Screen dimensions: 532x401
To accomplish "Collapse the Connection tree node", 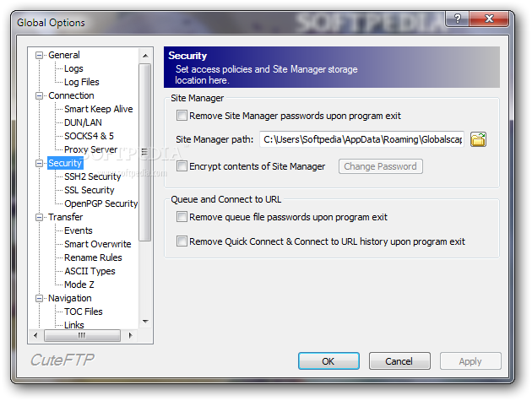I will (x=40, y=95).
